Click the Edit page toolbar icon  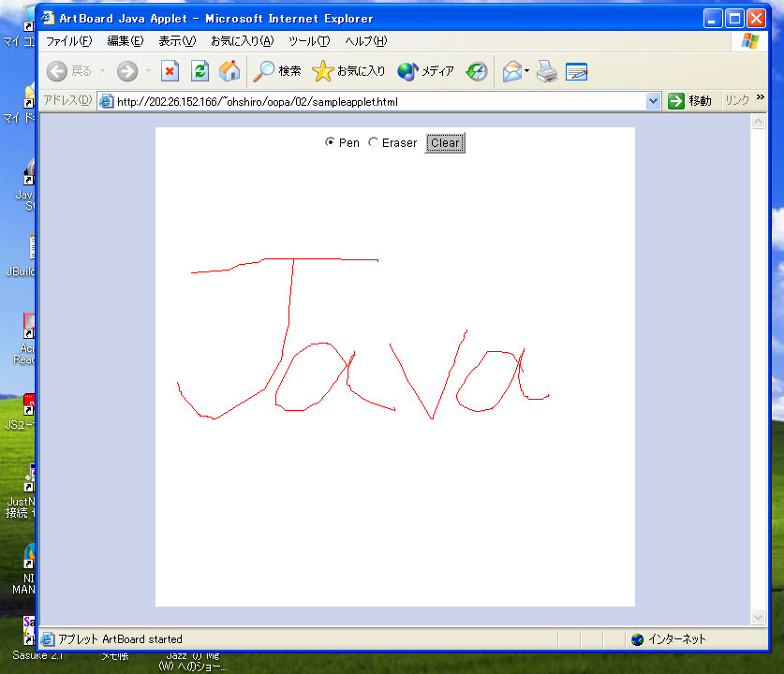pos(576,72)
